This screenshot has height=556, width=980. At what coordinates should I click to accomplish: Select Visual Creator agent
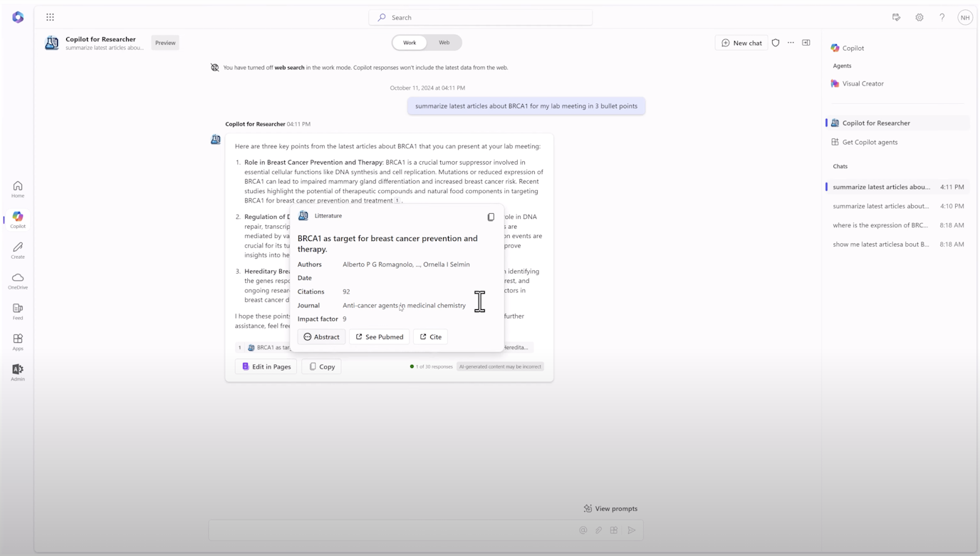click(857, 83)
